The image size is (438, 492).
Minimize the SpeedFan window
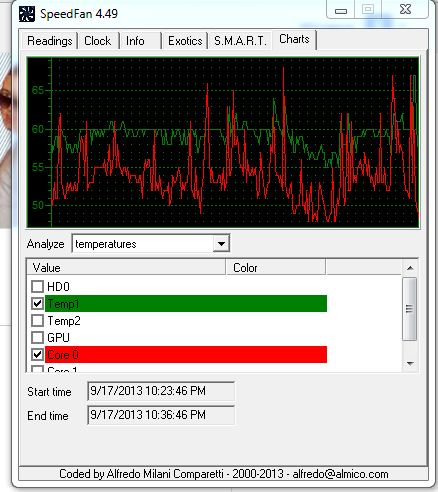click(x=341, y=10)
